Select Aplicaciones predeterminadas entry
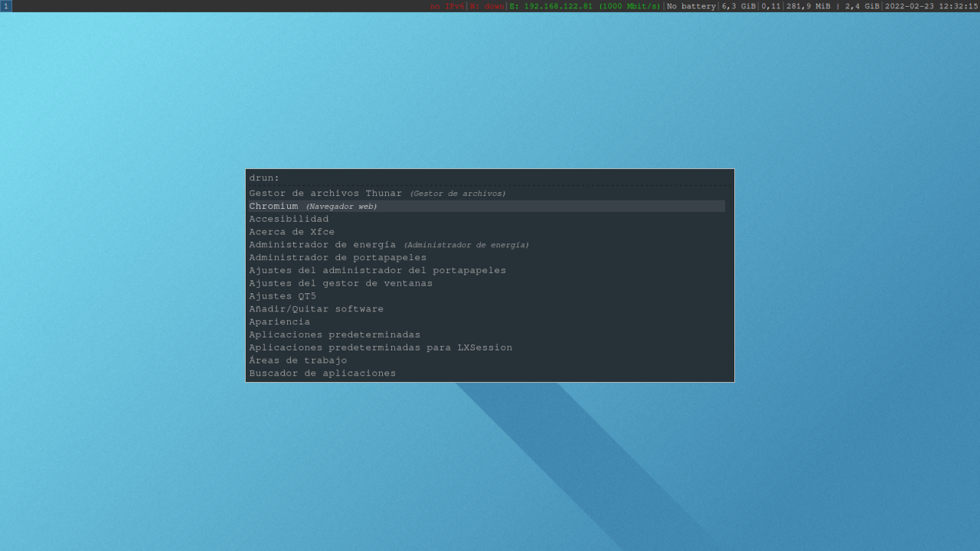 pyautogui.click(x=486, y=334)
